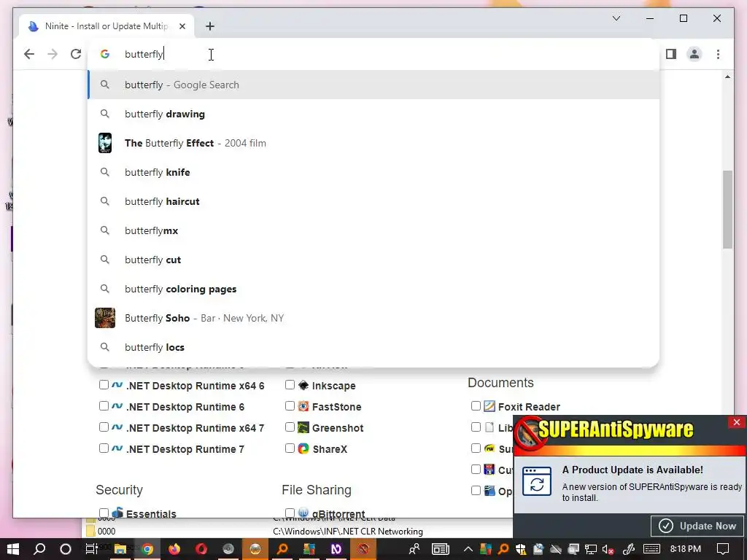This screenshot has height=560, width=747.
Task: Open File Explorer from taskbar
Action: click(120, 549)
